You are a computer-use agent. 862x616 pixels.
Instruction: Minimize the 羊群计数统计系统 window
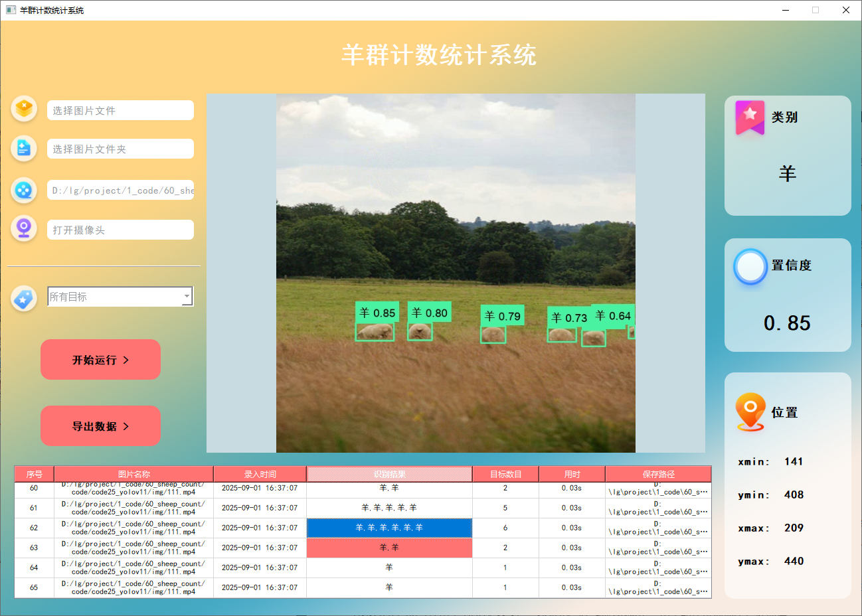pyautogui.click(x=786, y=10)
